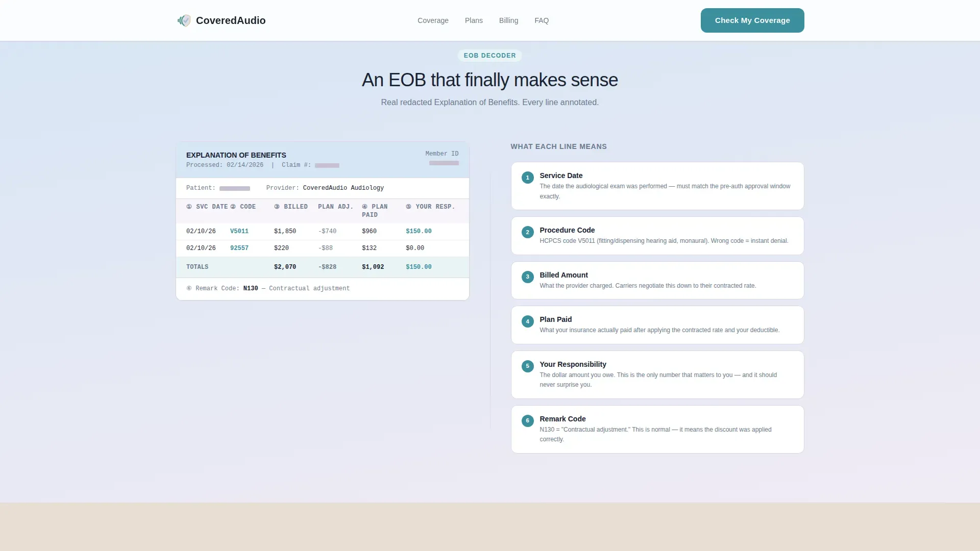Click the $132 plan paid value
The image size is (980, 551).
click(369, 248)
